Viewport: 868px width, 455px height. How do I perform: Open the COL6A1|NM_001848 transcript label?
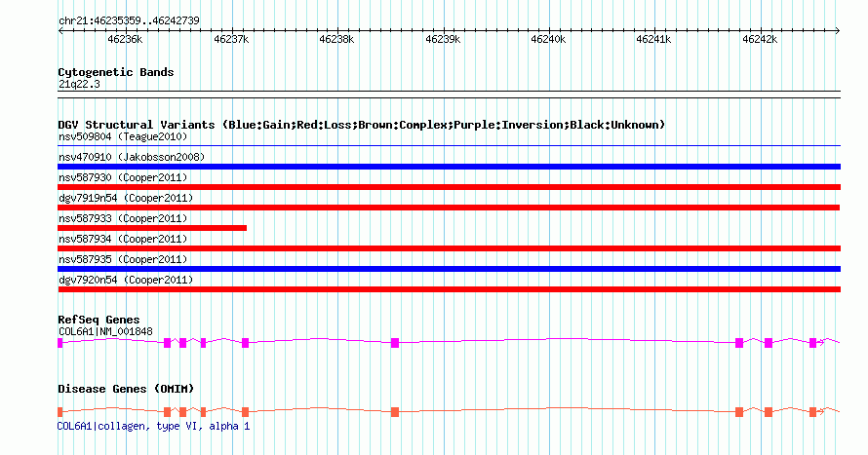[105, 331]
